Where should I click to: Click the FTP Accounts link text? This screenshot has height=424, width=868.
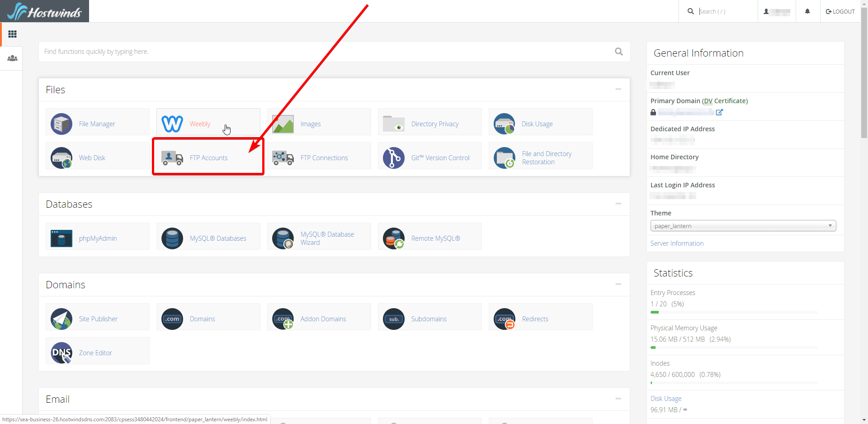pyautogui.click(x=208, y=158)
